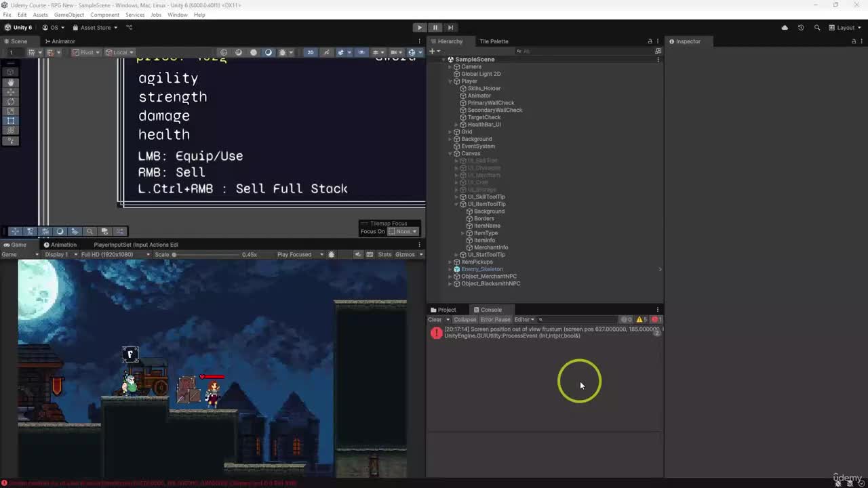Open the global search magnifier icon
The image size is (868, 488).
click(x=817, y=28)
